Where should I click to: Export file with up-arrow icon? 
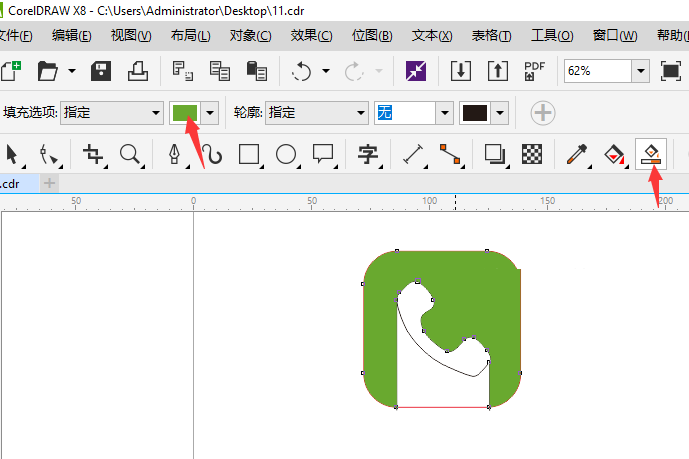click(x=498, y=71)
